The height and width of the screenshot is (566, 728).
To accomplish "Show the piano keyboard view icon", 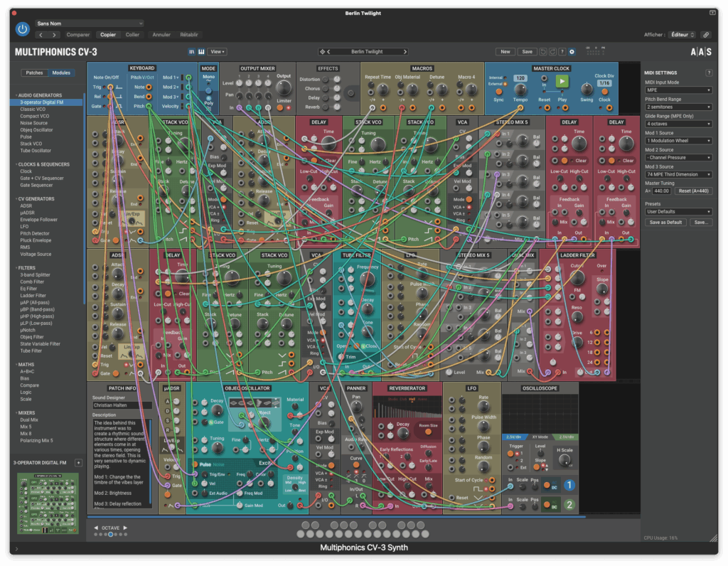I will click(x=201, y=52).
